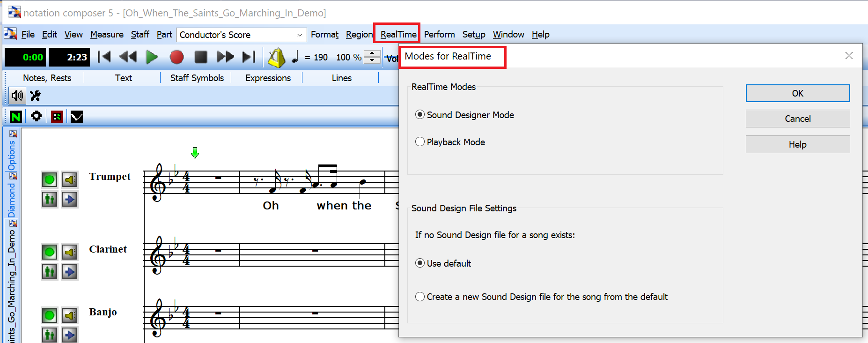
Task: Click the Clarinet green circle button
Action: [49, 252]
